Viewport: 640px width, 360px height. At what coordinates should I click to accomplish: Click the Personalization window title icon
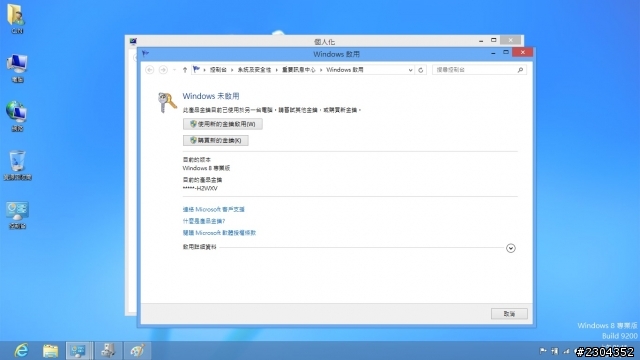point(133,41)
